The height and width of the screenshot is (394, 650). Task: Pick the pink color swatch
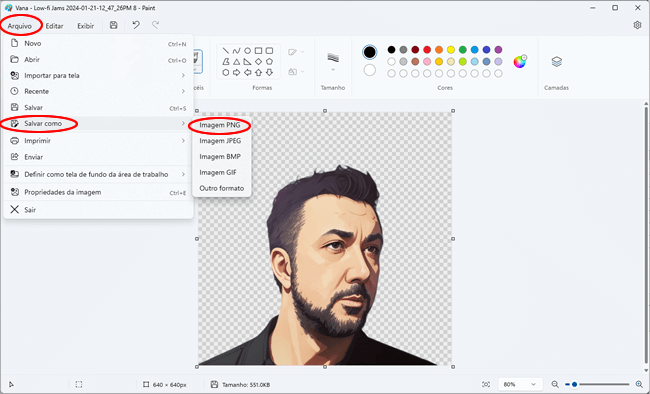click(x=427, y=62)
